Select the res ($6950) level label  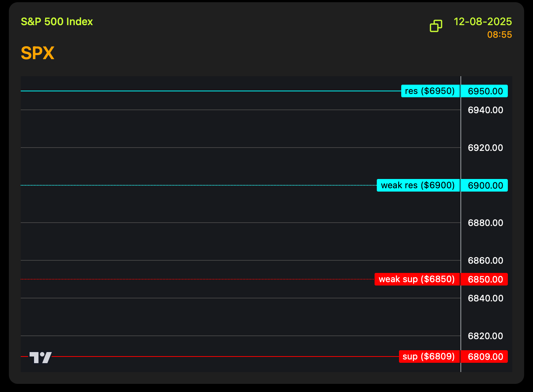click(x=430, y=91)
